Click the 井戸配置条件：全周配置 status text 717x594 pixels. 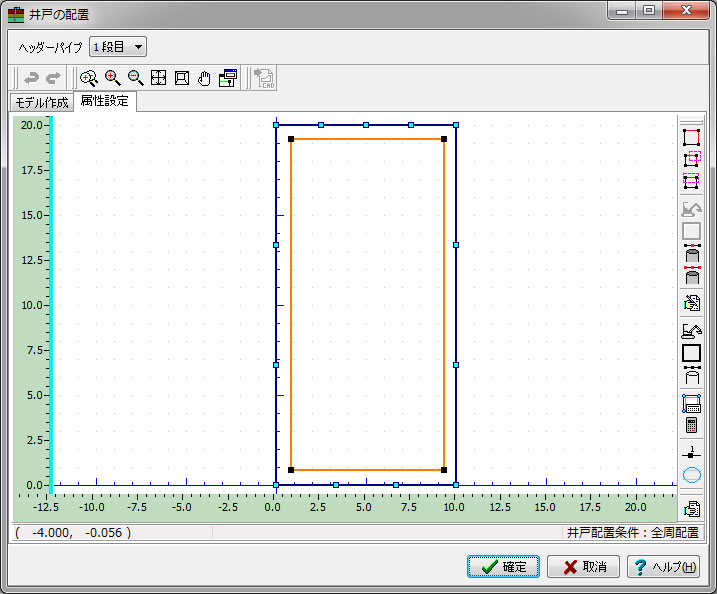[633, 533]
